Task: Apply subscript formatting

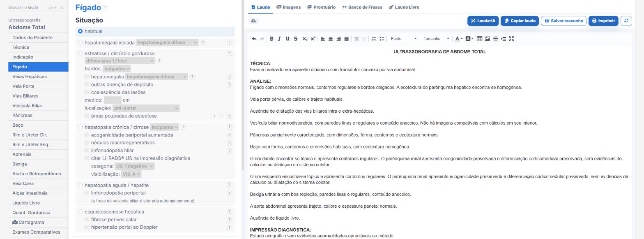Action: pyautogui.click(x=305, y=39)
